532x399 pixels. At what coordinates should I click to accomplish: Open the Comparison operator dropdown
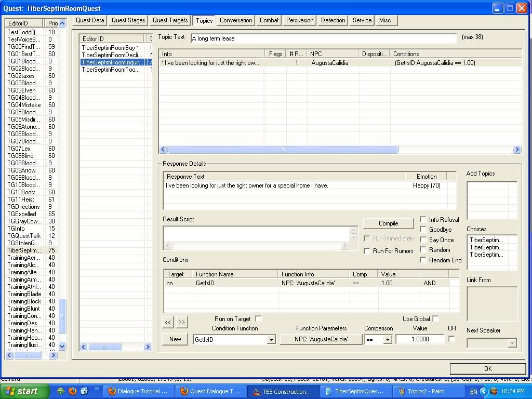pos(388,340)
